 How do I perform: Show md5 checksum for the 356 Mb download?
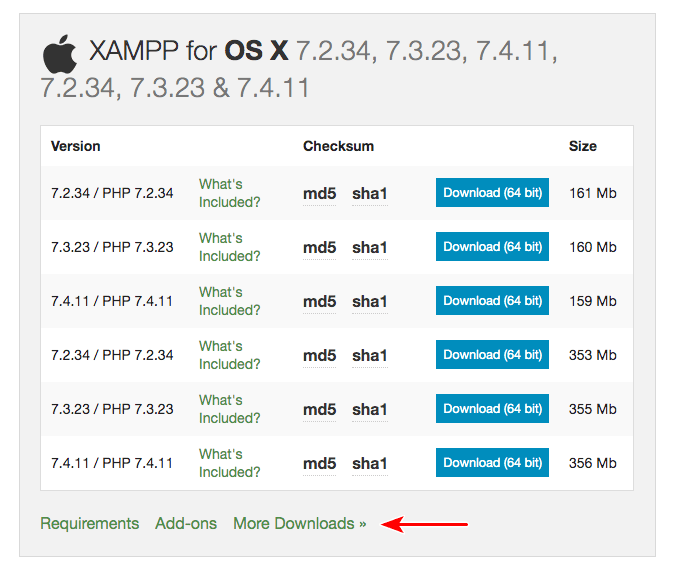point(319,464)
